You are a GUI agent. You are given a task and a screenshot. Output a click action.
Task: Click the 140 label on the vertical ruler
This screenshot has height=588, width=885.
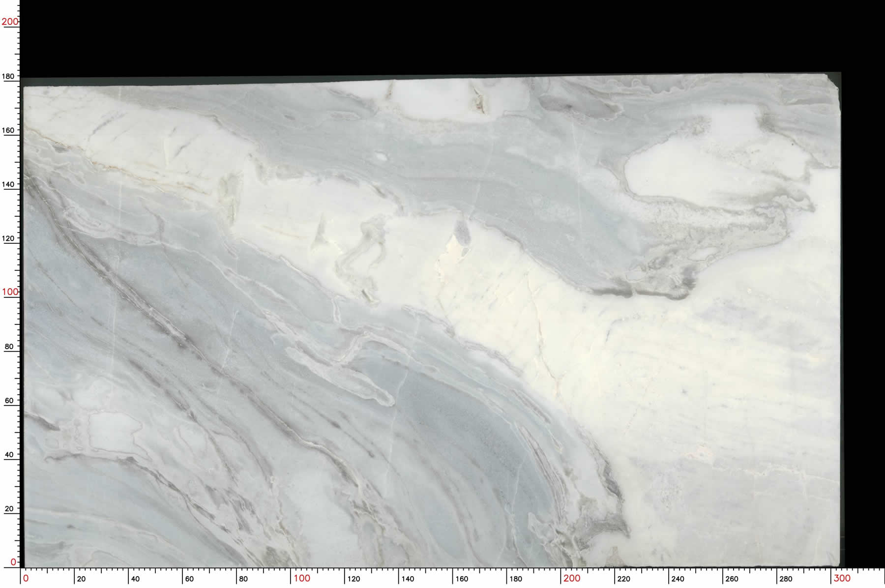click(9, 184)
